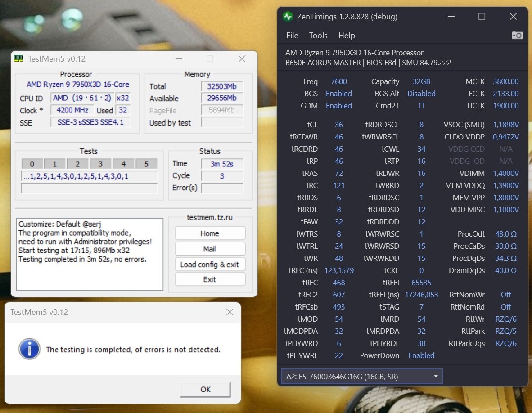The height and width of the screenshot is (413, 532).
Task: Click the tCL value 36
Action: click(x=339, y=125)
